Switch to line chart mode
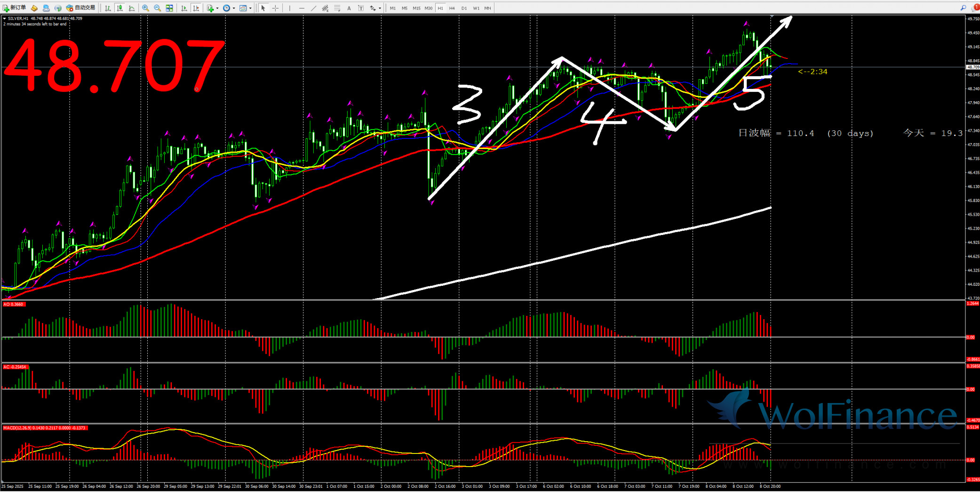This screenshot has height=492, width=980. pyautogui.click(x=132, y=8)
